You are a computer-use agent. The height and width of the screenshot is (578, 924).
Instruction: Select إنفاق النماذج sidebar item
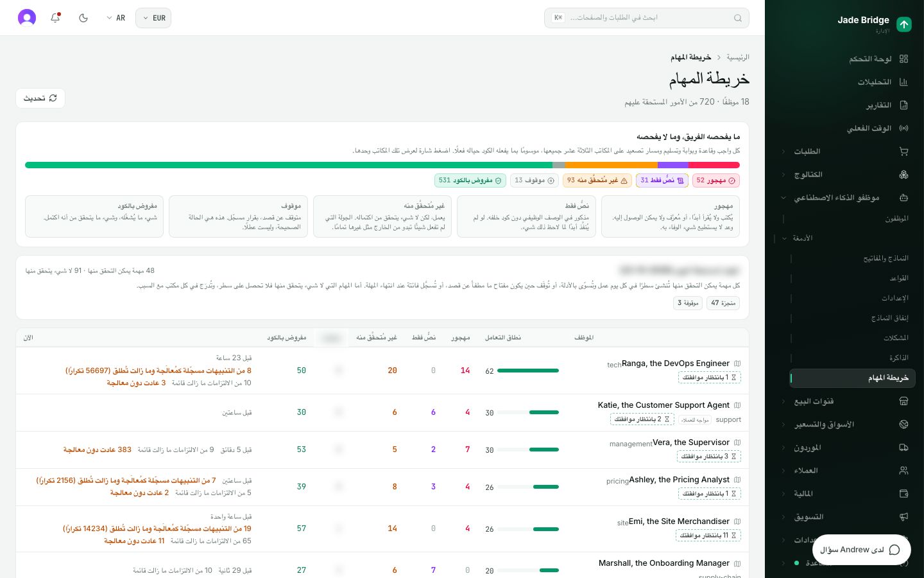(x=889, y=318)
